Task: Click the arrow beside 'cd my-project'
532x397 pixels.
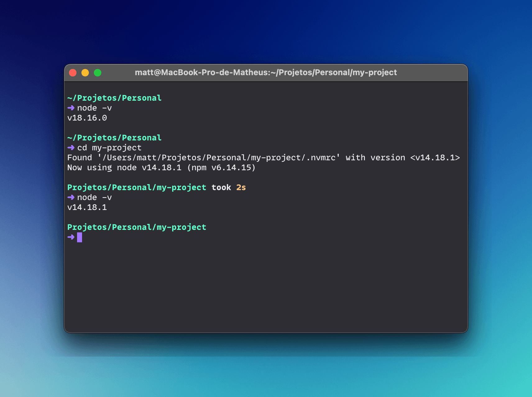Action: click(71, 148)
